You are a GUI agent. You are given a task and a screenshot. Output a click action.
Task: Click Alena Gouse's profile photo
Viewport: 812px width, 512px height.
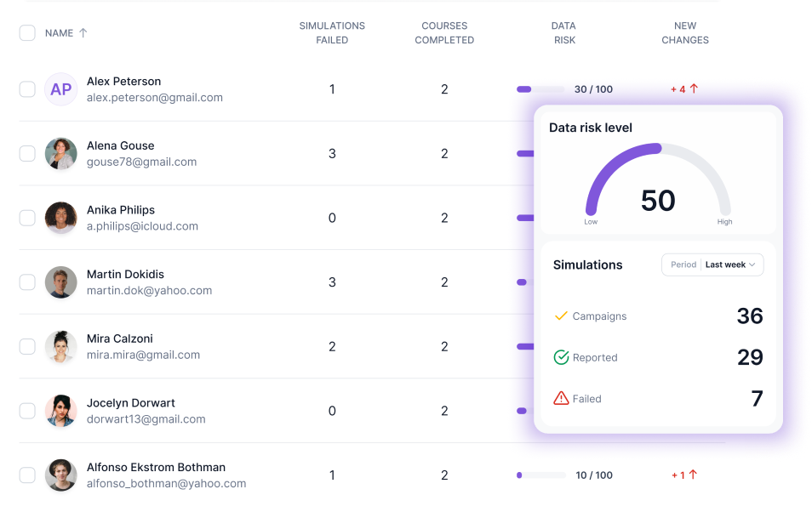60,153
